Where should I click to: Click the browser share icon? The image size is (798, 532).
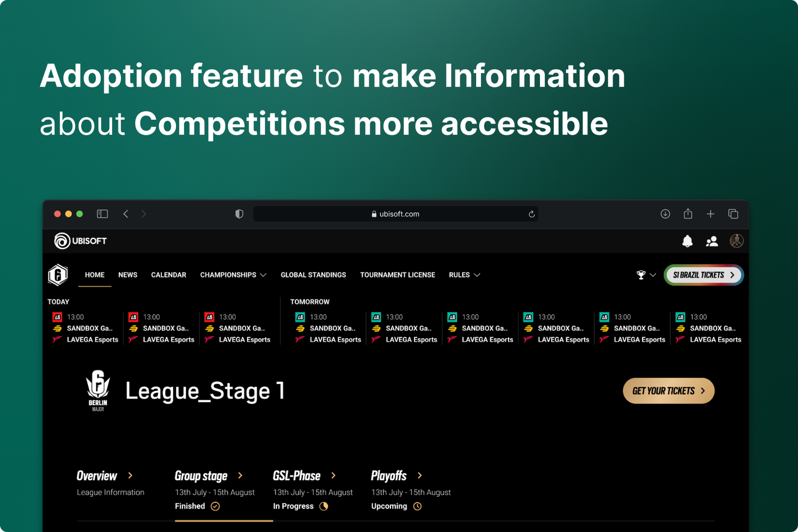(x=688, y=214)
